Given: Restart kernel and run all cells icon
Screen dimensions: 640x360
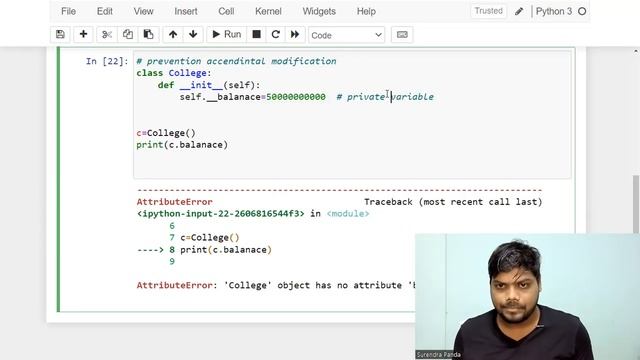Looking at the screenshot, I should click(x=295, y=35).
